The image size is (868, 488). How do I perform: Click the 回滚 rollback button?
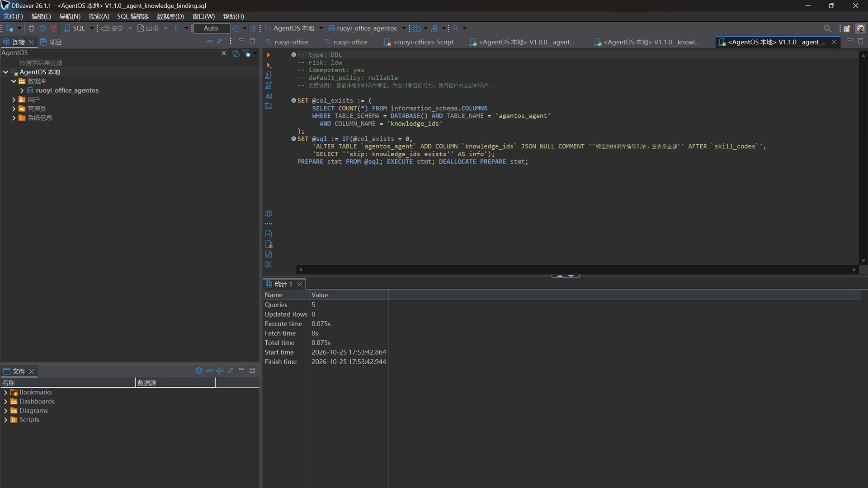coord(148,28)
